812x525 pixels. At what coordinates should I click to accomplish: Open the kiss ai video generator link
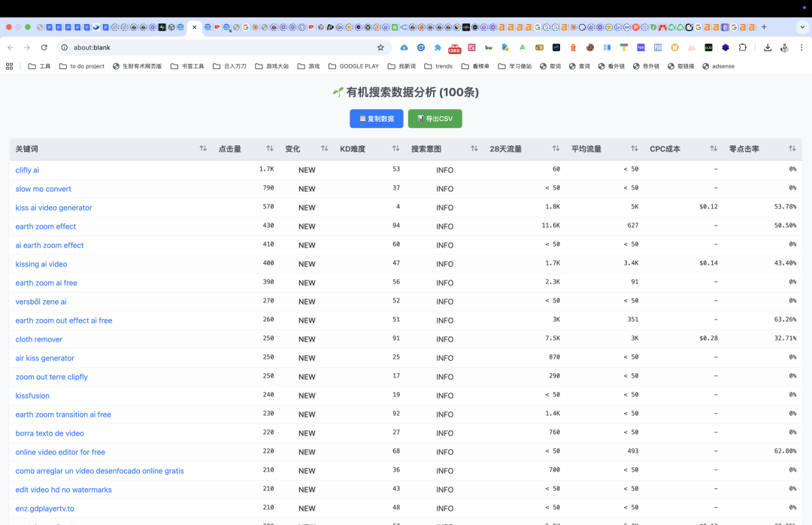click(x=53, y=208)
